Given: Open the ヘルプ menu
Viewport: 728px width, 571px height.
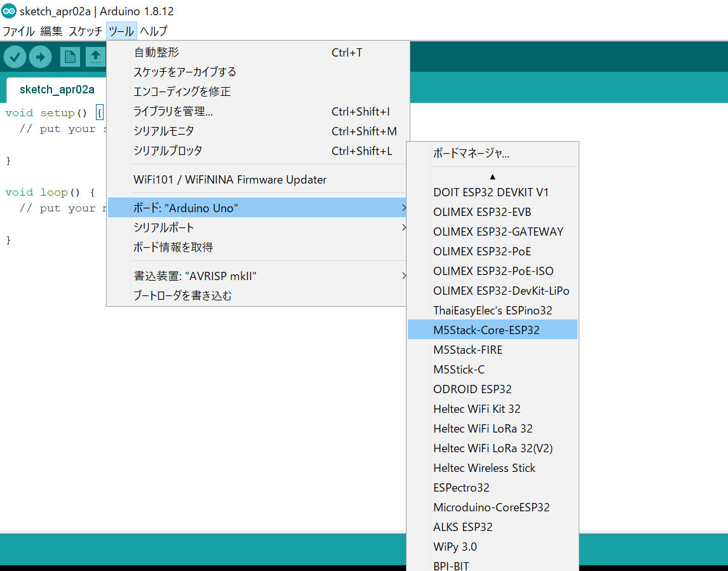Looking at the screenshot, I should 152,30.
